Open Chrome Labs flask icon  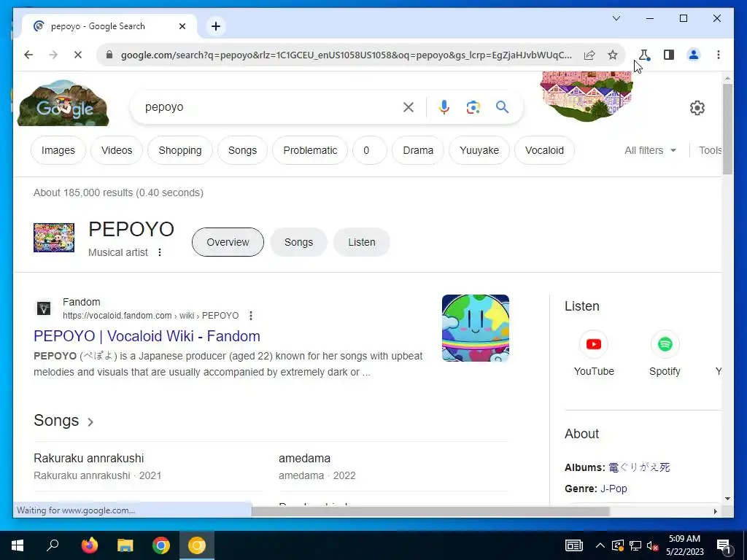click(x=644, y=55)
